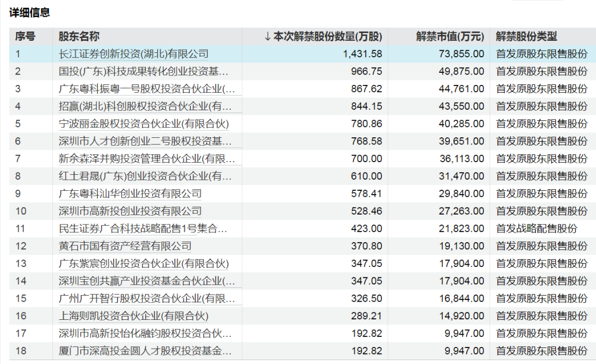The width and height of the screenshot is (596, 364).
Task: Open shareholder link 深圳宝创共赢产业投资基金合伙企业
Action: [x=147, y=281]
